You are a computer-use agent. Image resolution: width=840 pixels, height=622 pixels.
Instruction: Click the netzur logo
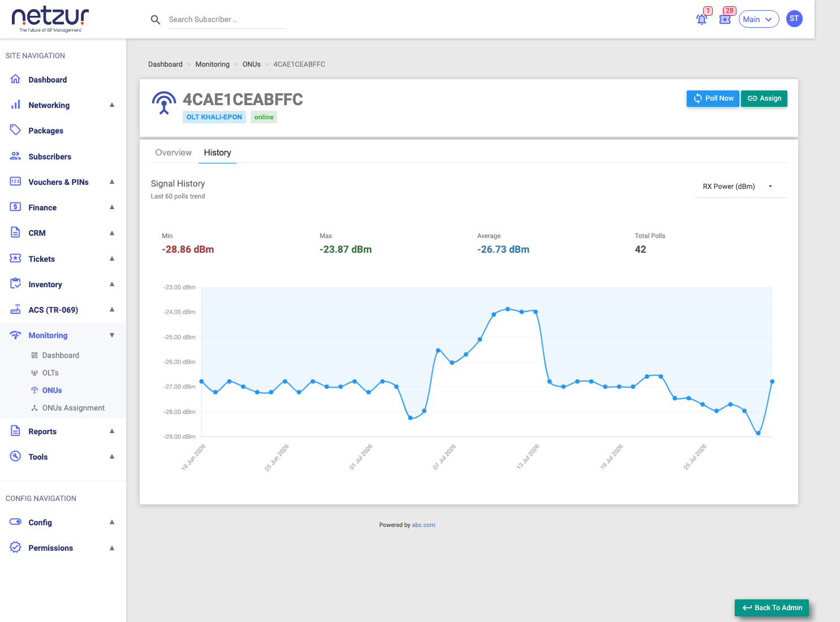click(x=50, y=20)
